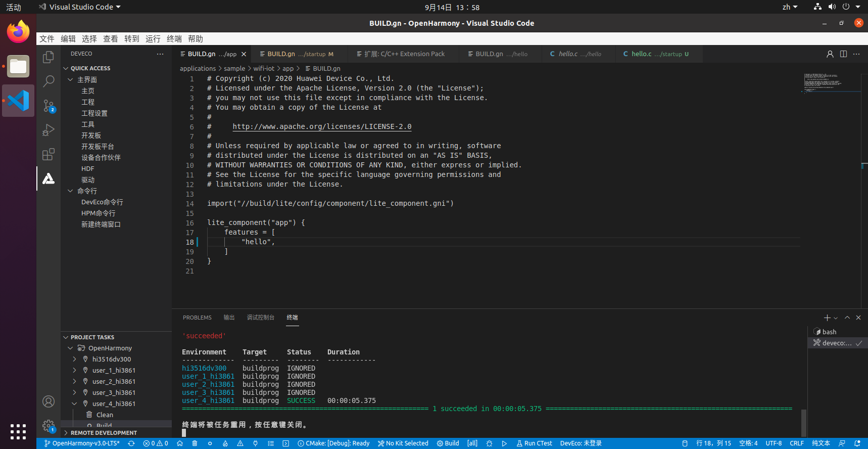Viewport: 868px width, 449px height.
Task: Open the Run and Debug view
Action: tap(49, 130)
